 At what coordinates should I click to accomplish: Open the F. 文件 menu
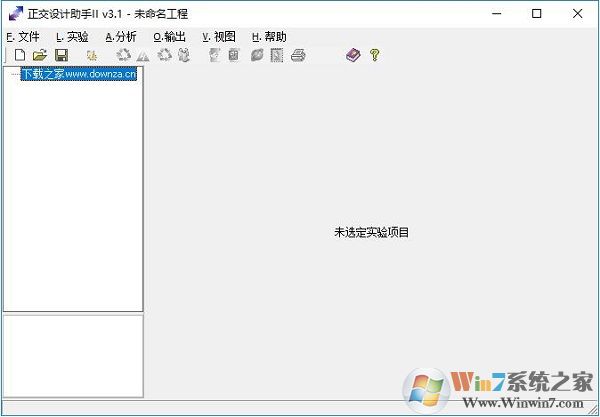[x=23, y=37]
